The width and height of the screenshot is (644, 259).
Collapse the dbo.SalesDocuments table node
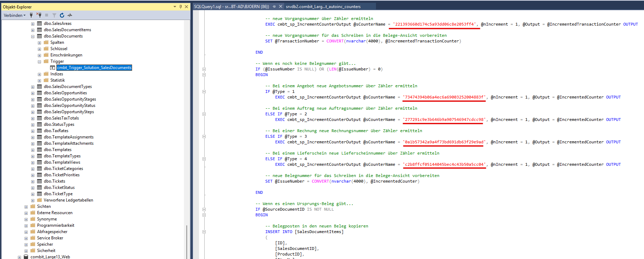coord(33,36)
